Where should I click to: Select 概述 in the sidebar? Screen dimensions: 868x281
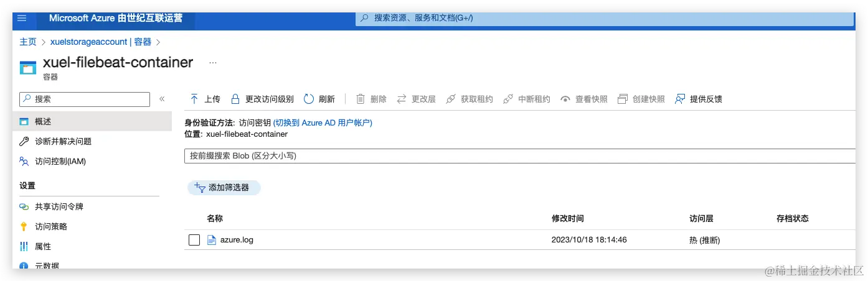tap(92, 121)
